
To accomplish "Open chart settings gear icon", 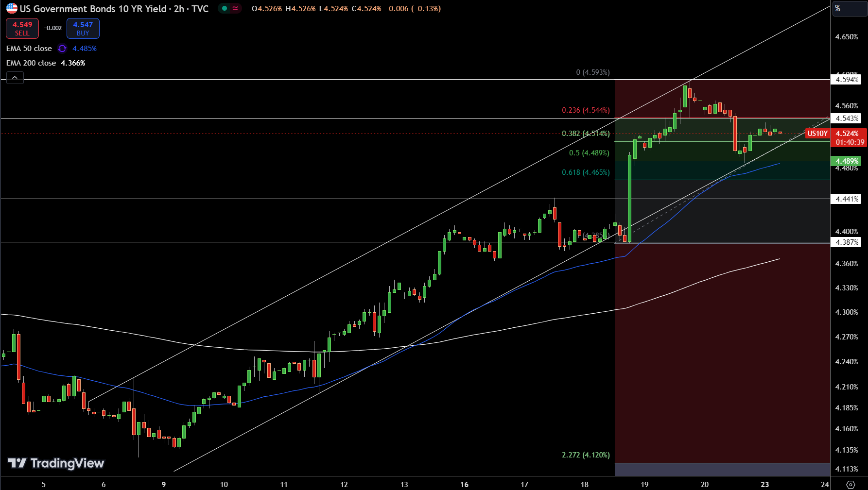I will click(x=851, y=484).
